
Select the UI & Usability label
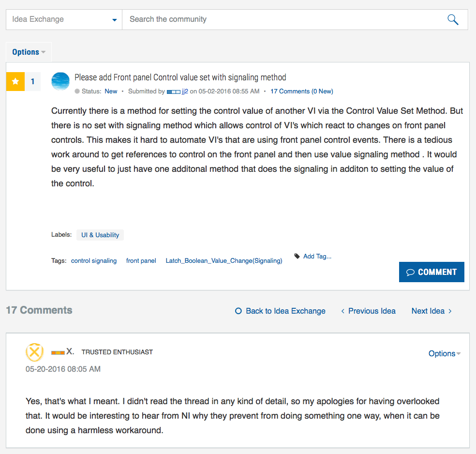[x=100, y=235]
